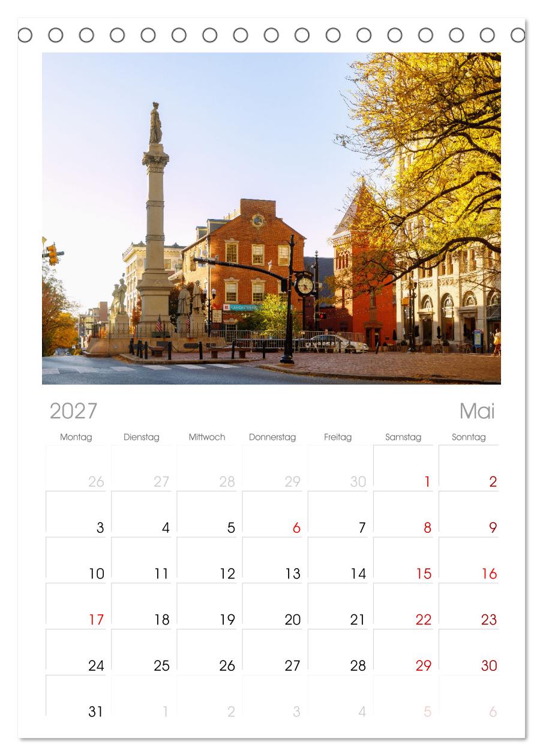Click the red date 22

pos(424,620)
